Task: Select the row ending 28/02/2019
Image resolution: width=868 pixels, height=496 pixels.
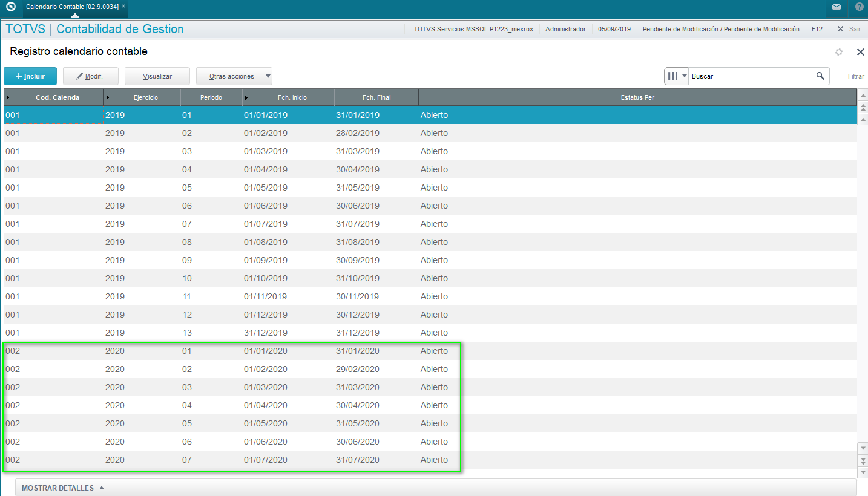Action: (x=430, y=133)
